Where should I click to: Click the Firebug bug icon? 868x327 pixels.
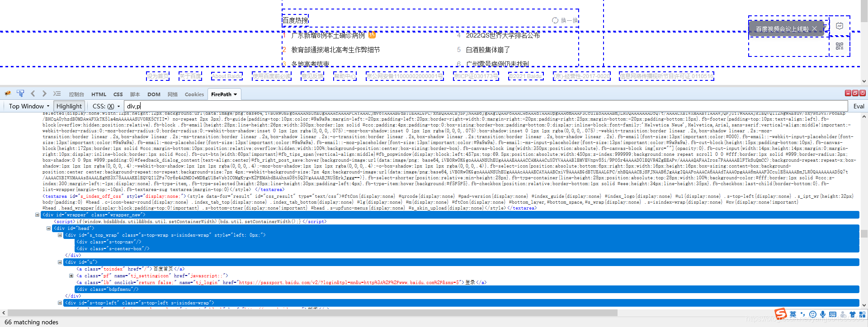coord(8,93)
